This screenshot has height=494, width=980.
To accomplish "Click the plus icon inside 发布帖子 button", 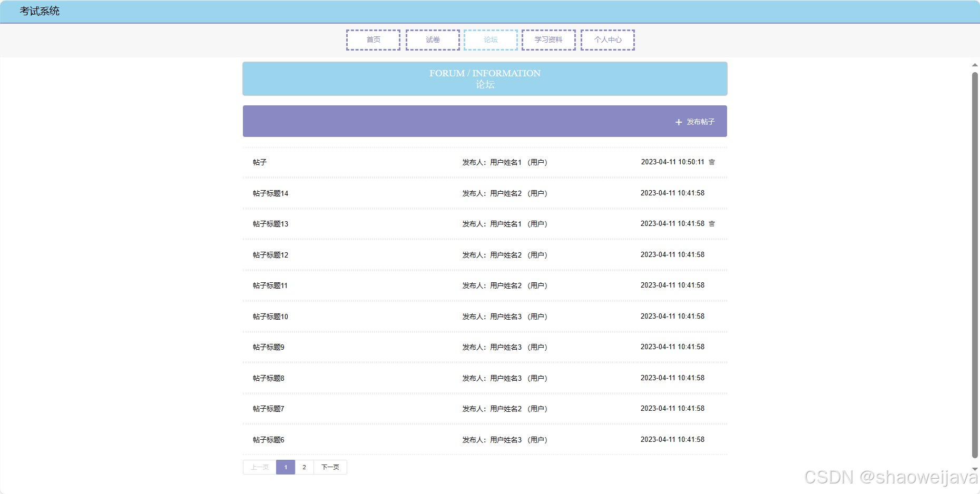I will pos(678,122).
